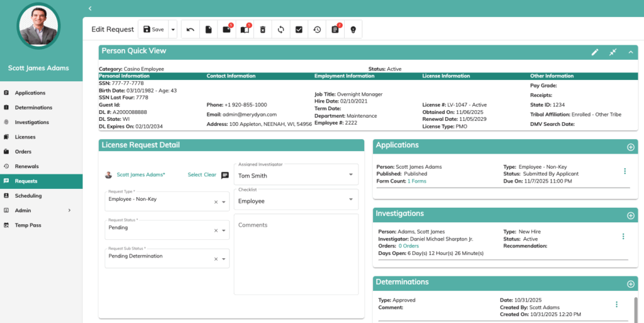The height and width of the screenshot is (323, 644).
Task: Open the Assigned Investigator dropdown
Action: click(x=350, y=176)
